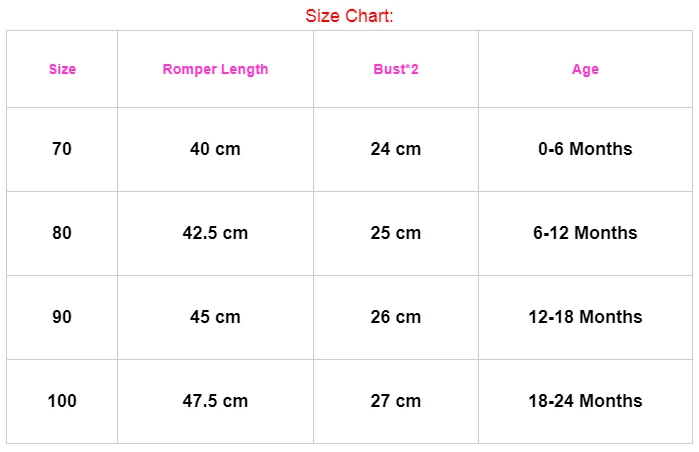
Task: Click the Size Chart title text
Action: point(349,16)
